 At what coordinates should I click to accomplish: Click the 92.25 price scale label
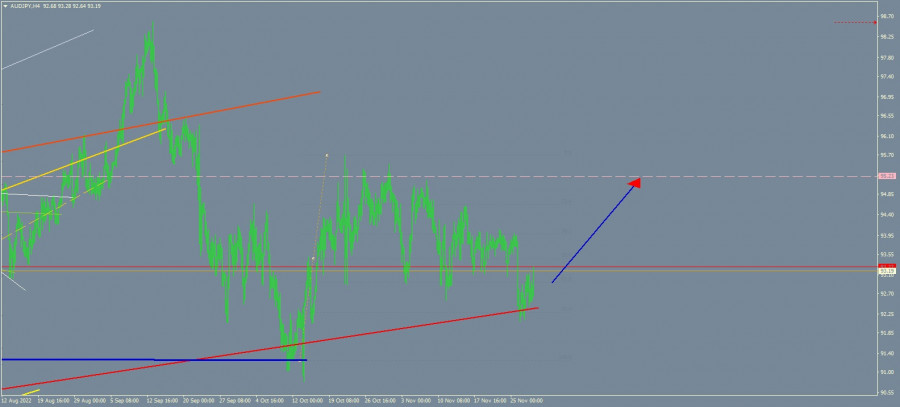pos(886,313)
